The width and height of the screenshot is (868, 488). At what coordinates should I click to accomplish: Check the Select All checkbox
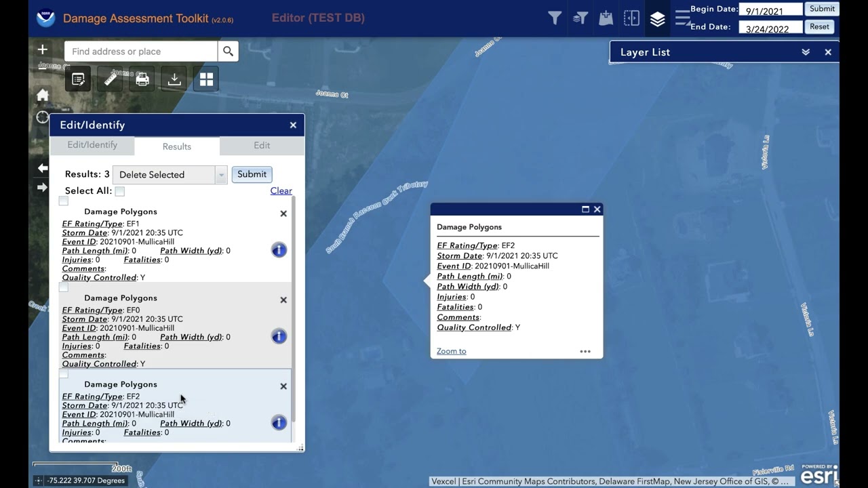[120, 191]
